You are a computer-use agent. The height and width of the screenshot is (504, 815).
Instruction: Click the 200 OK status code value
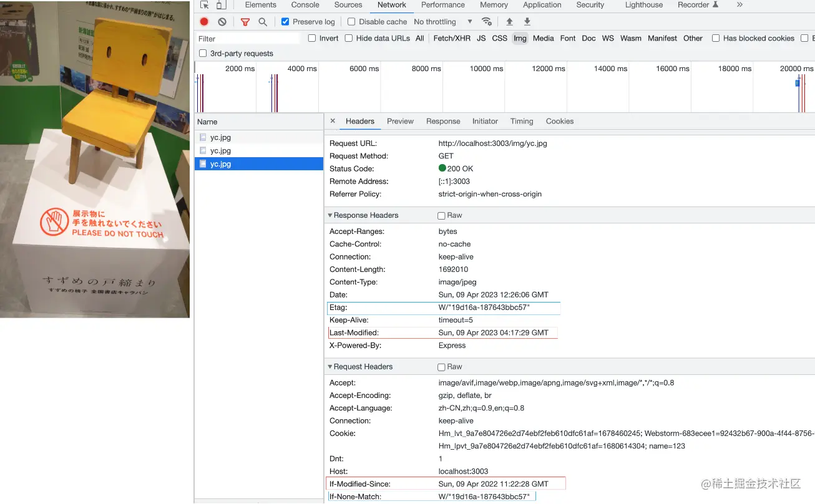(460, 168)
